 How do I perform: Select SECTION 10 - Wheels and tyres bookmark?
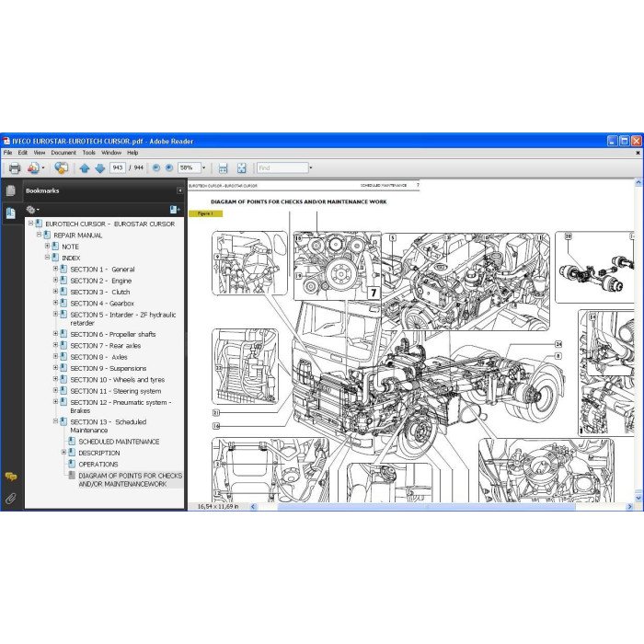pyautogui.click(x=118, y=380)
